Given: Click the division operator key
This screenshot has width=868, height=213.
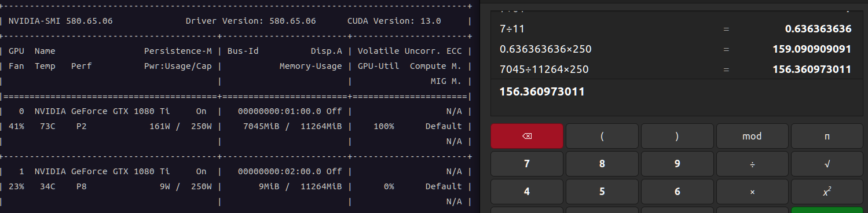Looking at the screenshot, I should [x=752, y=164].
